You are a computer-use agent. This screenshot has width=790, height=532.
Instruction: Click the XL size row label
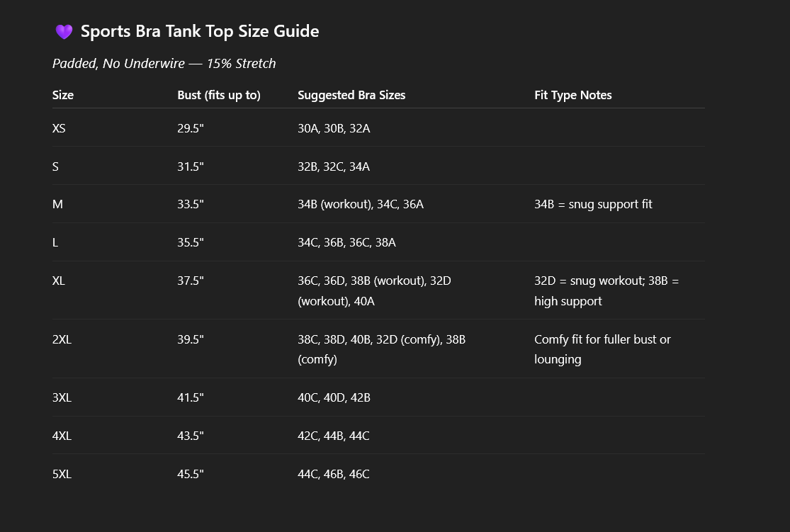[59, 281]
